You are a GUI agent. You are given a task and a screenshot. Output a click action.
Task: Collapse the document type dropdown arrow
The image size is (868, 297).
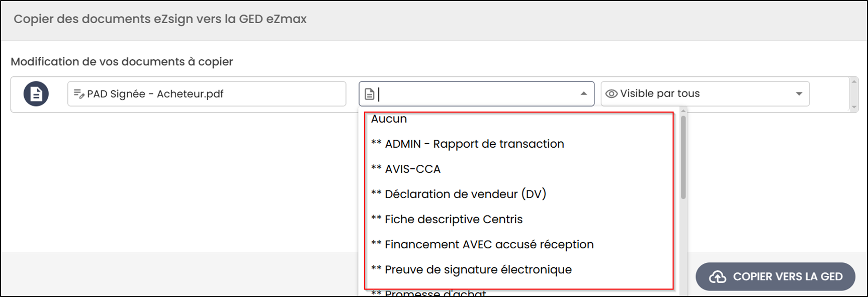[x=584, y=93]
